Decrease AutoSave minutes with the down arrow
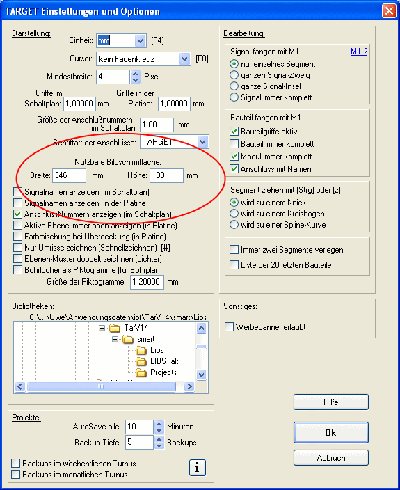Viewport: 400px width, 490px height. point(159,429)
